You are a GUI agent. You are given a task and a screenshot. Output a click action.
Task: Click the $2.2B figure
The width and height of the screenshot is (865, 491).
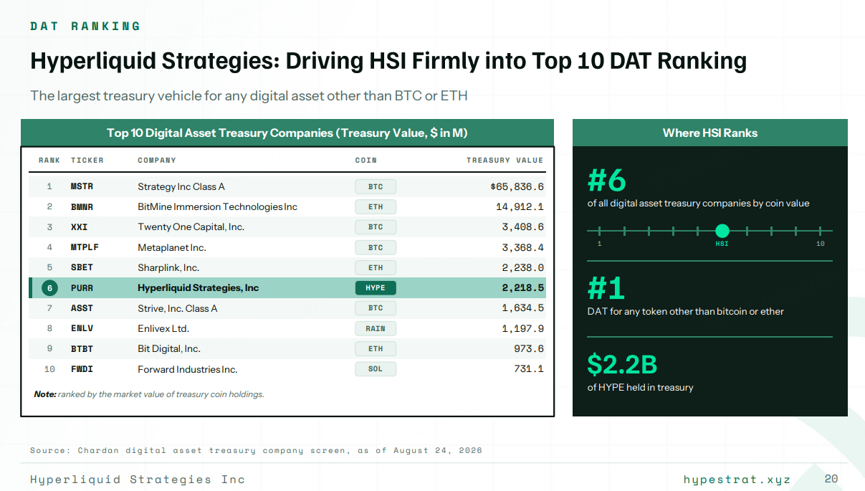[x=622, y=364]
